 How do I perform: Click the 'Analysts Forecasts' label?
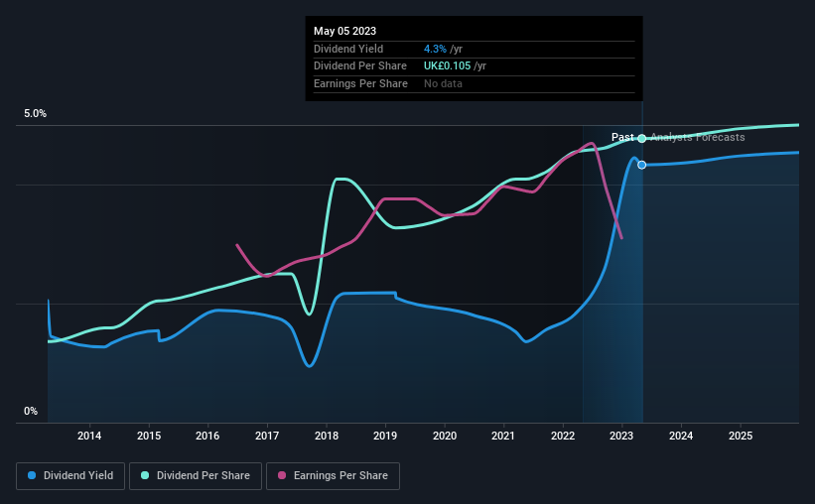[698, 137]
